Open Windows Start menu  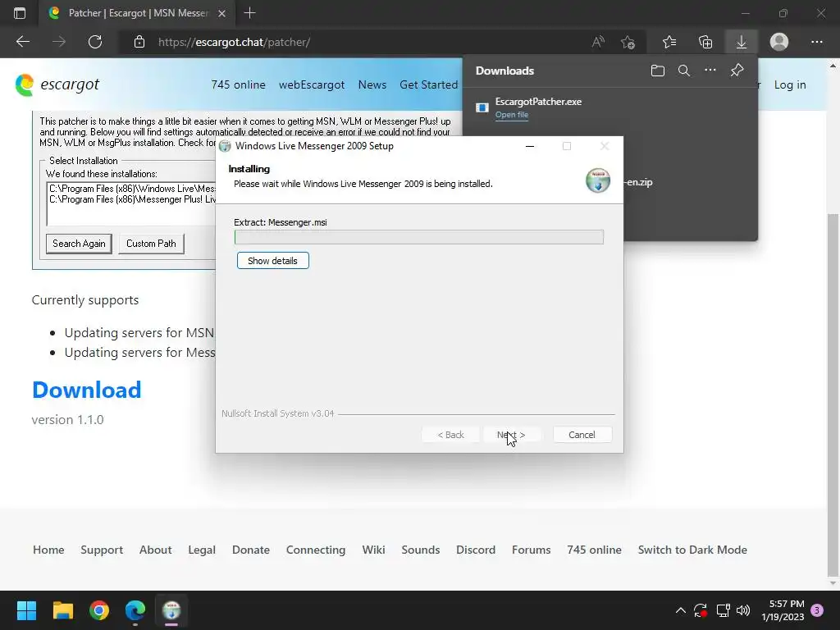(26, 609)
